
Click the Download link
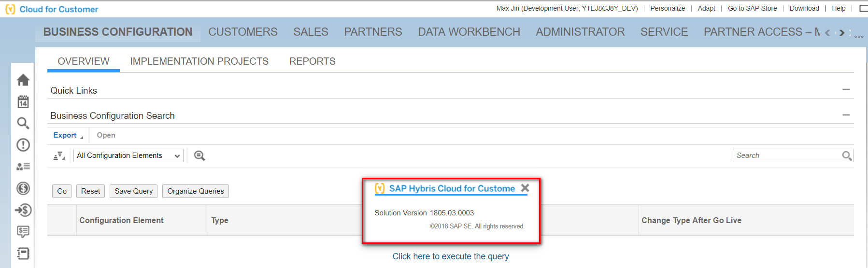coord(804,8)
